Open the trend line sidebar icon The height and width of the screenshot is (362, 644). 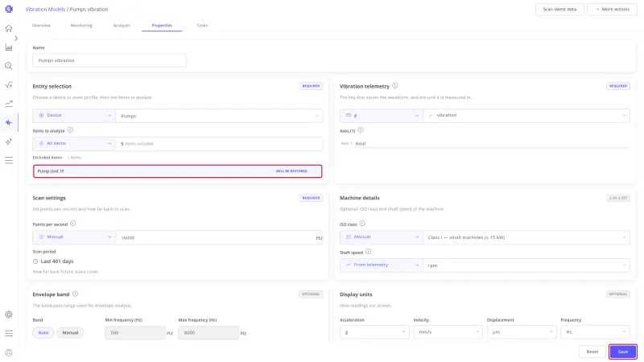coord(9,104)
